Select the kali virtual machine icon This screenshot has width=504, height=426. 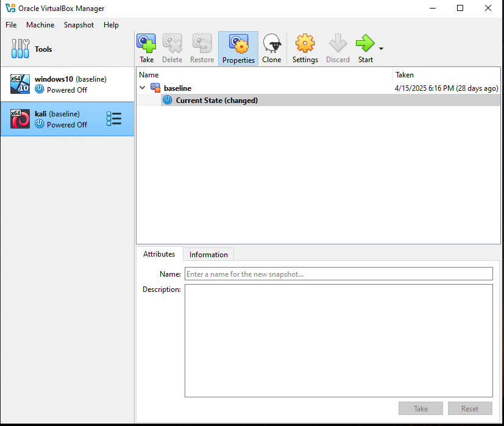click(x=20, y=119)
